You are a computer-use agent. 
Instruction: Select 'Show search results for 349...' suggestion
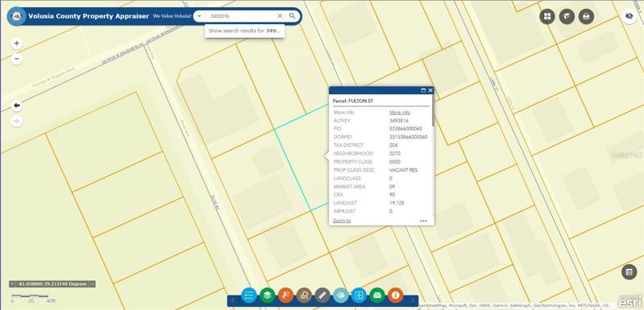tap(244, 31)
